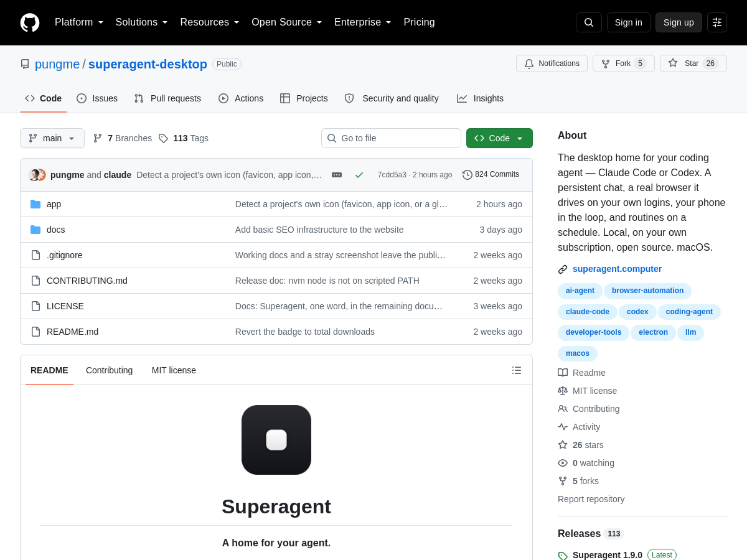This screenshot has width=747, height=560.
Task: Click the CONTRIBUTING.md file icon
Action: pos(35,281)
